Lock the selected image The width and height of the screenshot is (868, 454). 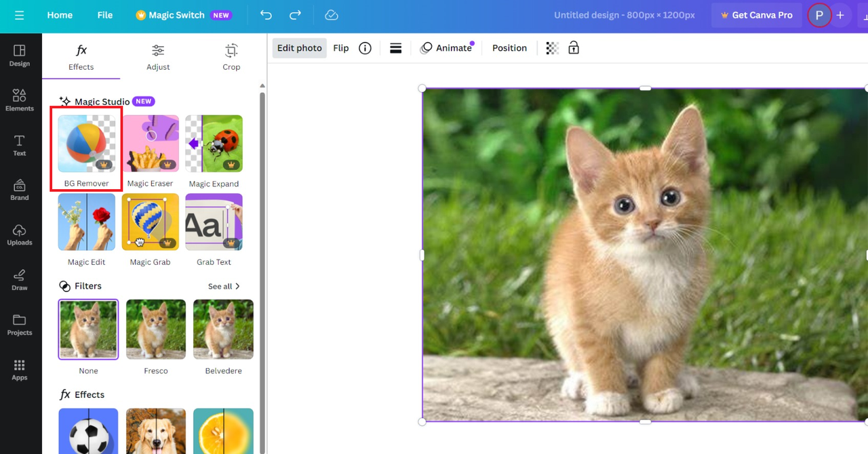pos(574,48)
